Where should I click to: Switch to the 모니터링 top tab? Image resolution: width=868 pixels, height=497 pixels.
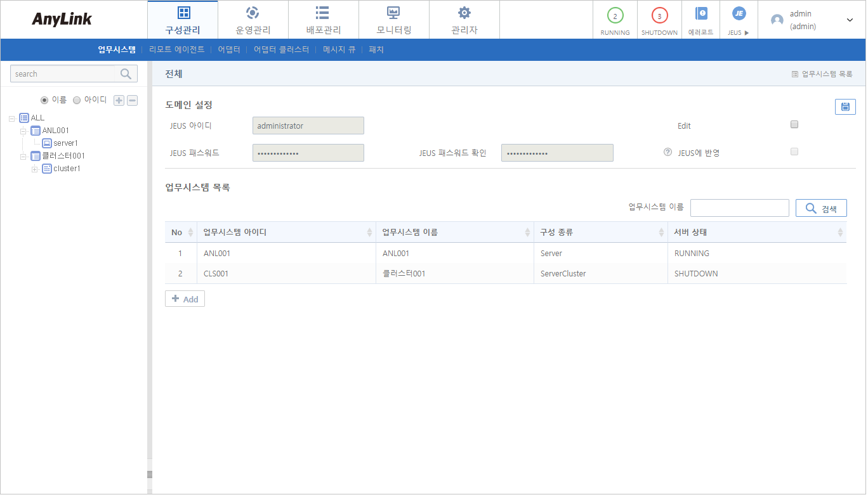pyautogui.click(x=393, y=20)
